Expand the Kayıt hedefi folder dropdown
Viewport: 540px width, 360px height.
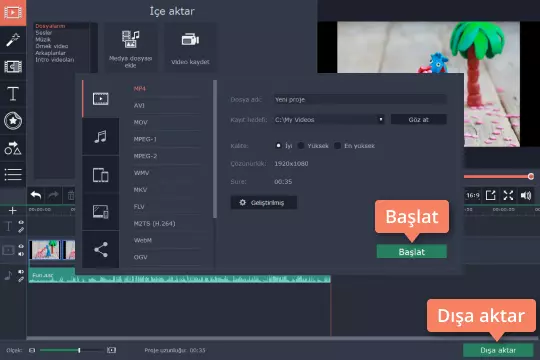tap(381, 120)
